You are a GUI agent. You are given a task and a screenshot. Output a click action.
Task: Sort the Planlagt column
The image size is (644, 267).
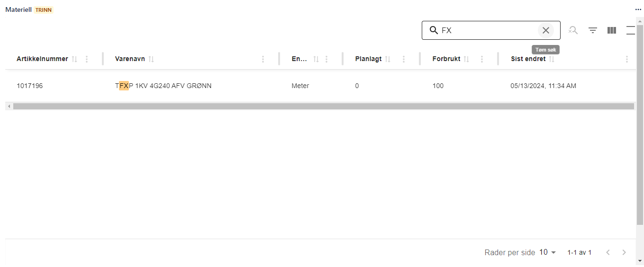pyautogui.click(x=388, y=59)
